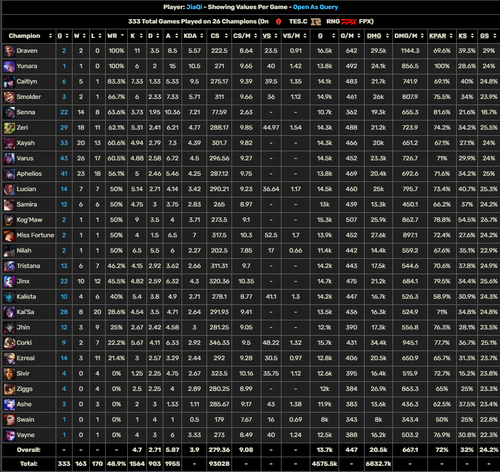Sort by the WR win rate header
This screenshot has height=472, width=500.
pyautogui.click(x=116, y=36)
